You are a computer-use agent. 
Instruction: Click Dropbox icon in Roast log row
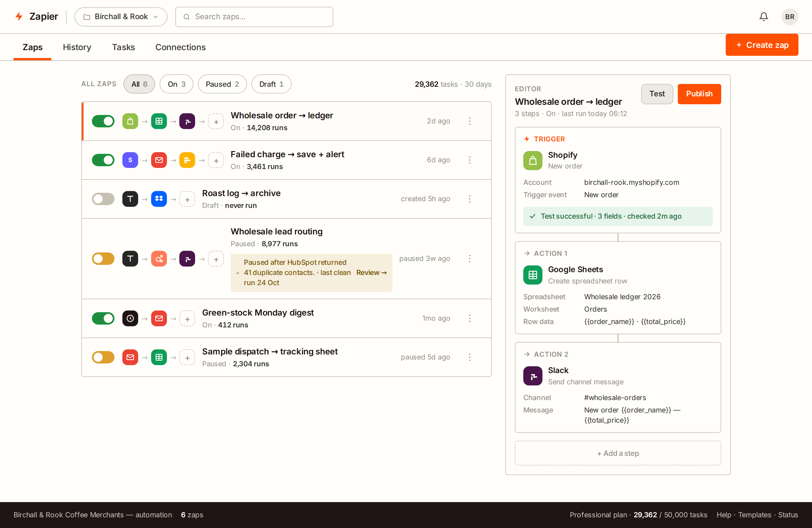pos(159,199)
